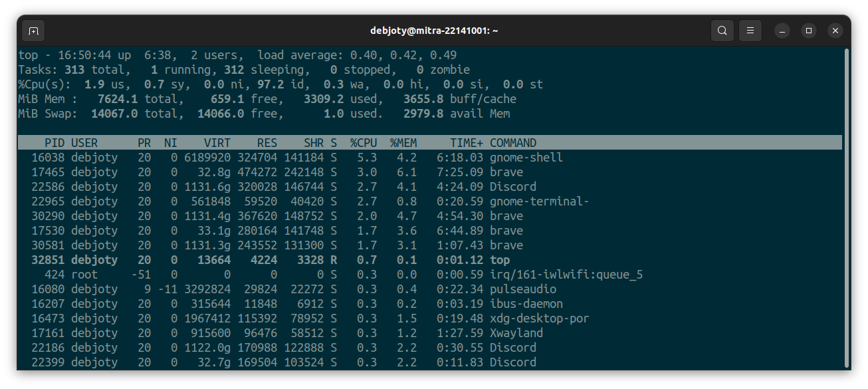Click the 2979.8 avail Mem value
Image resolution: width=868 pixels, height=389 pixels.
[423, 114]
